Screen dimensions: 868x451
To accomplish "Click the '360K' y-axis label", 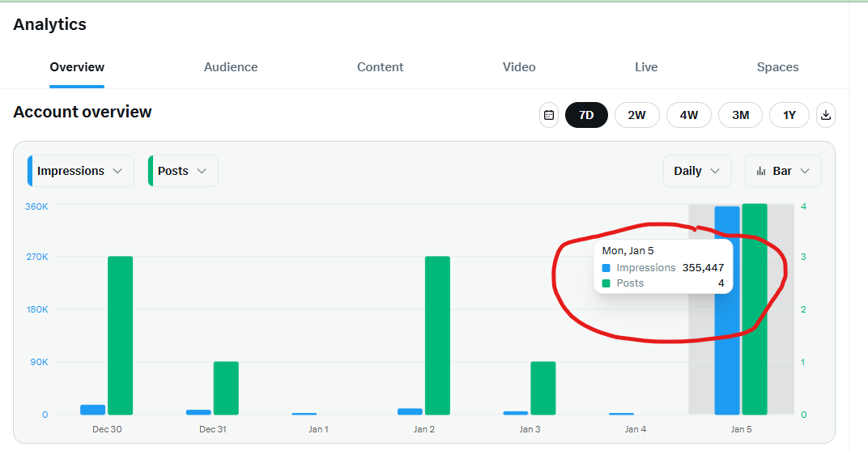I will pyautogui.click(x=36, y=206).
